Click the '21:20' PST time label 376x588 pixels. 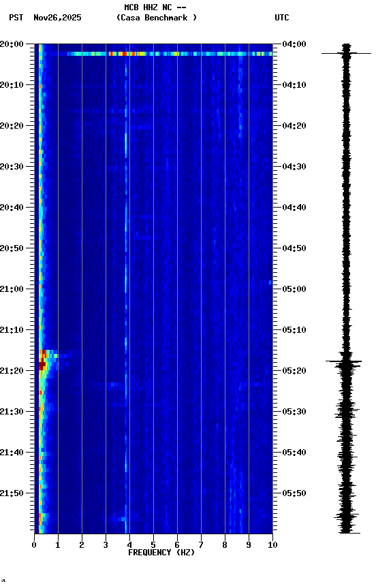point(12,371)
